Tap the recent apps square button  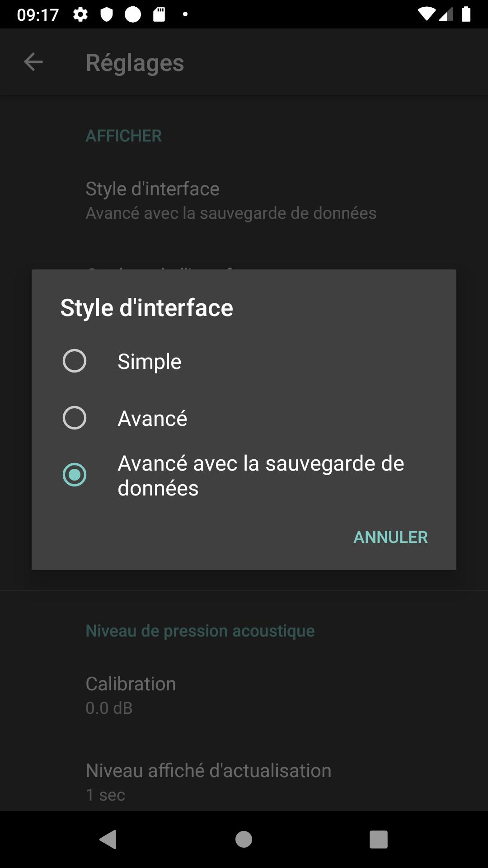point(378,840)
